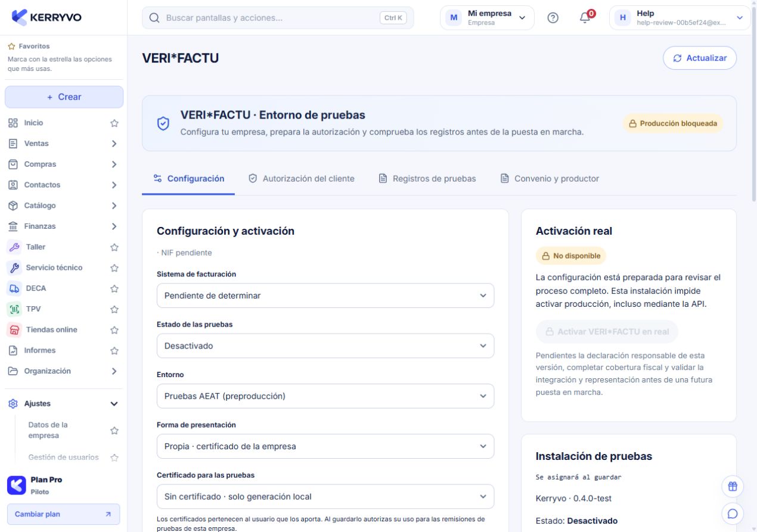Screen dimensions: 757x532
Task: Click the Contactos person icon
Action: 13,185
